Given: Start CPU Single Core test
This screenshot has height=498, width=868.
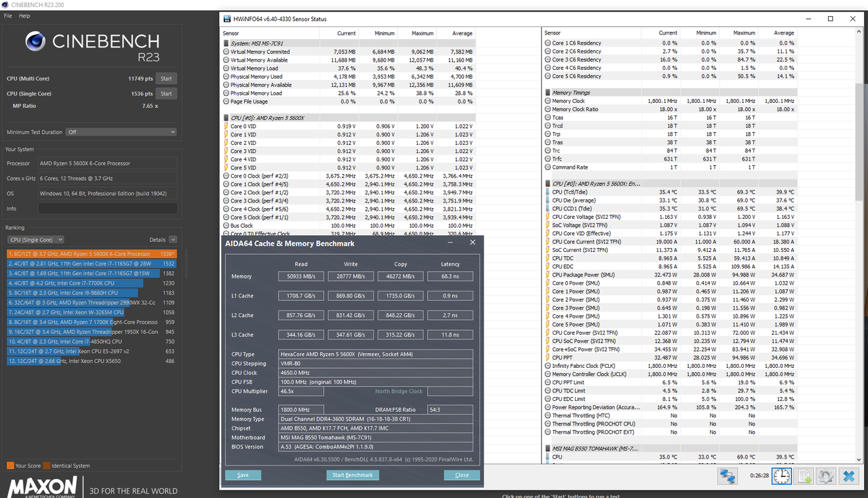Looking at the screenshot, I should tap(166, 94).
